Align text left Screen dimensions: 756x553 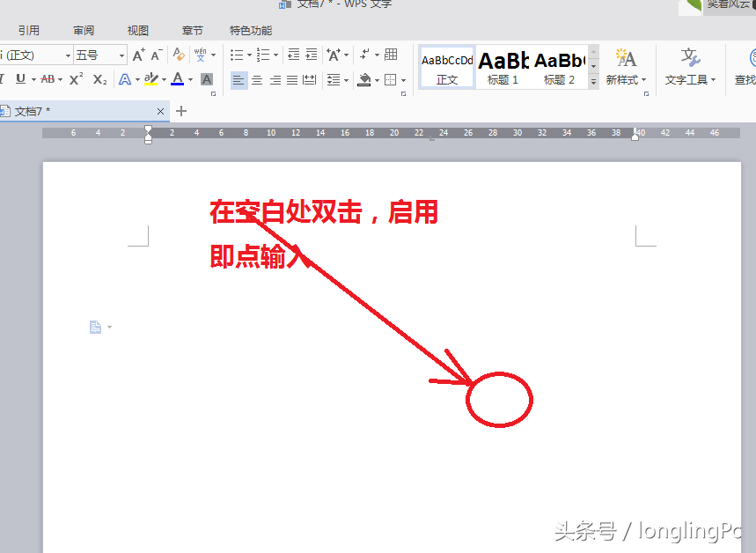(x=239, y=79)
